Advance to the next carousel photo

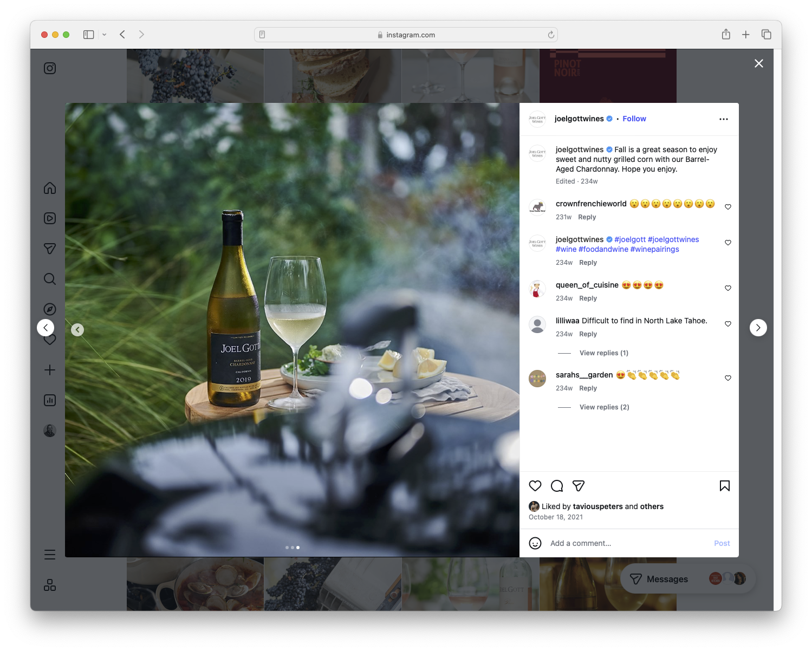point(758,328)
